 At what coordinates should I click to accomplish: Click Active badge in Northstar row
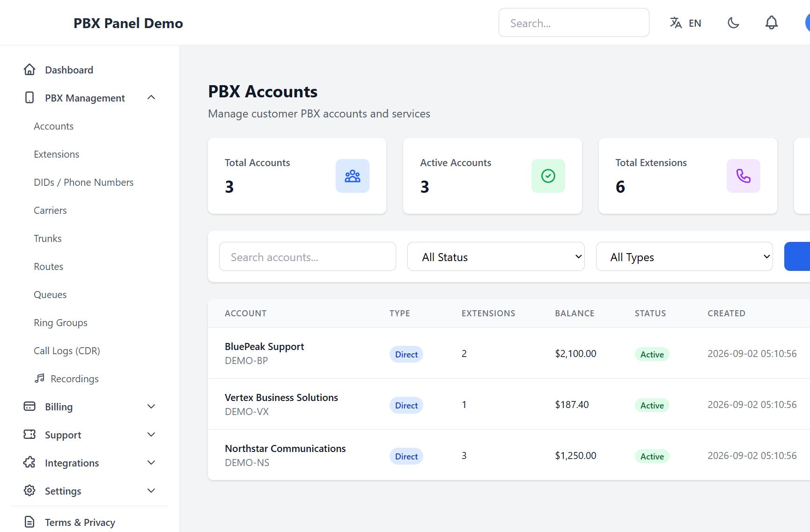click(652, 456)
